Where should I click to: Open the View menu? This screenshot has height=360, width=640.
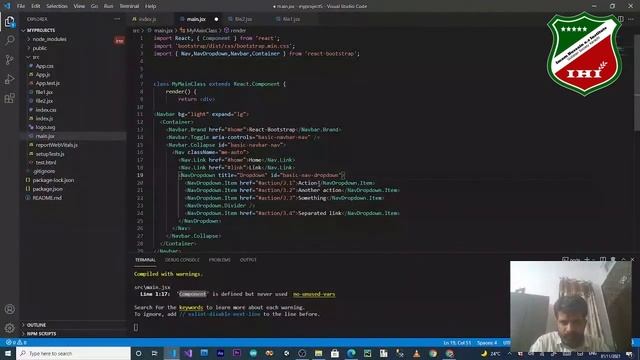(79, 6)
